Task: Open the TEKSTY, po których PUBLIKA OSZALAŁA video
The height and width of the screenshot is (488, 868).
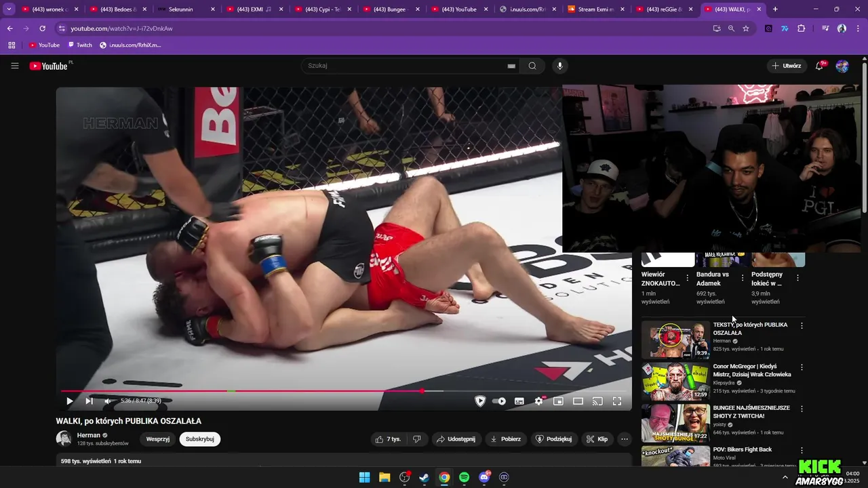Action: coord(750,329)
